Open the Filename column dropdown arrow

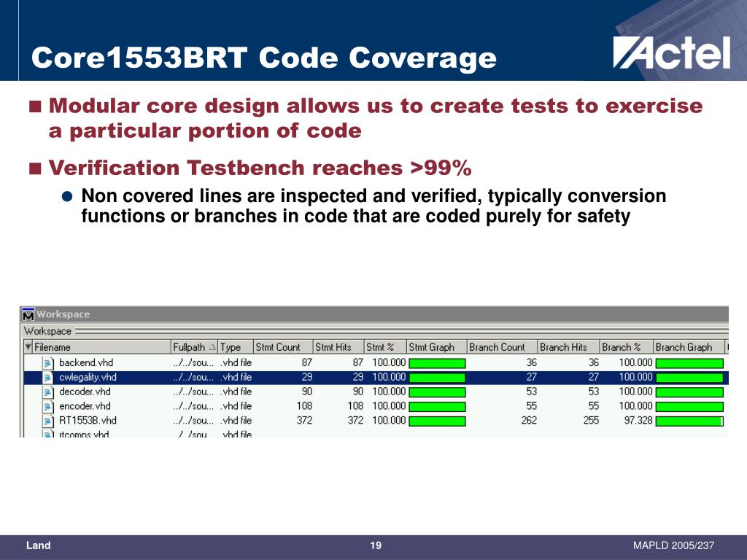tap(28, 346)
